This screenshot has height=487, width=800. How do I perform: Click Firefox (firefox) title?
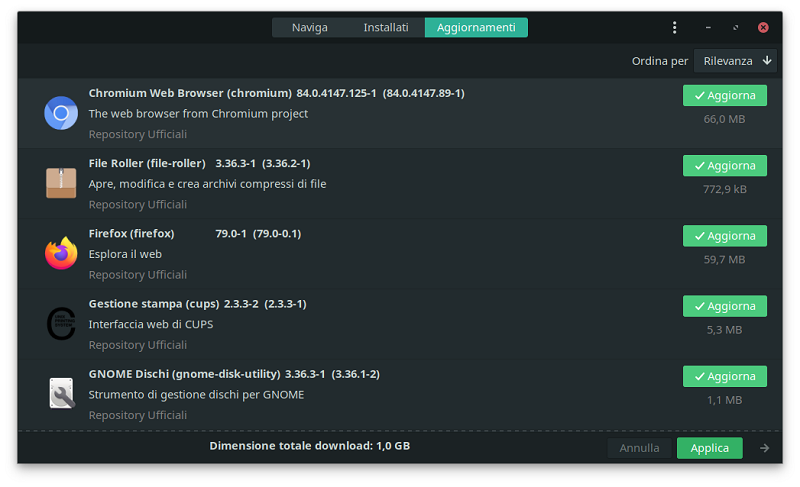(x=132, y=234)
